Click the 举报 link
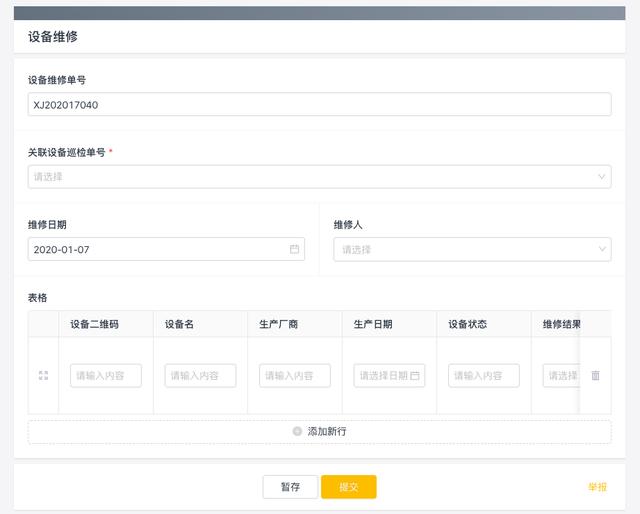The width and height of the screenshot is (640, 514). click(x=597, y=487)
